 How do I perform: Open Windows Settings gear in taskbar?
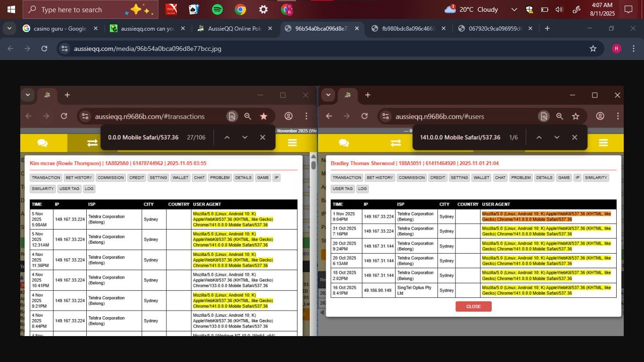click(264, 9)
